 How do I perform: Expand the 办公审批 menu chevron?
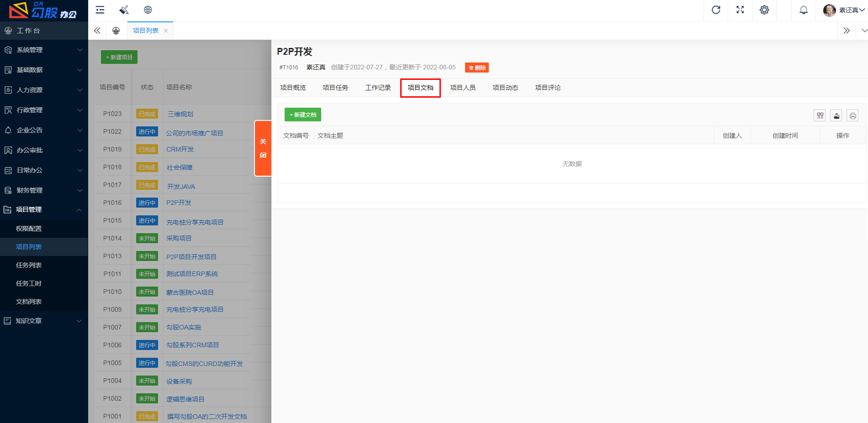tap(80, 150)
